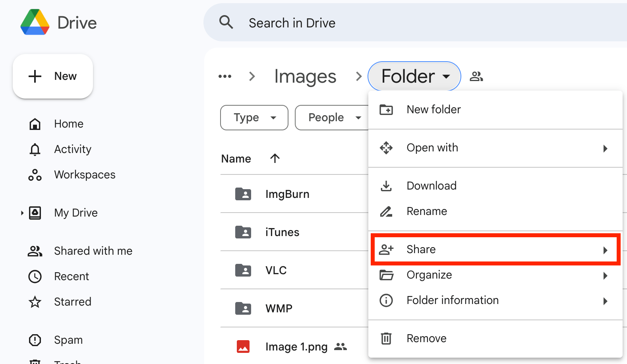Click the Name column header

click(236, 159)
